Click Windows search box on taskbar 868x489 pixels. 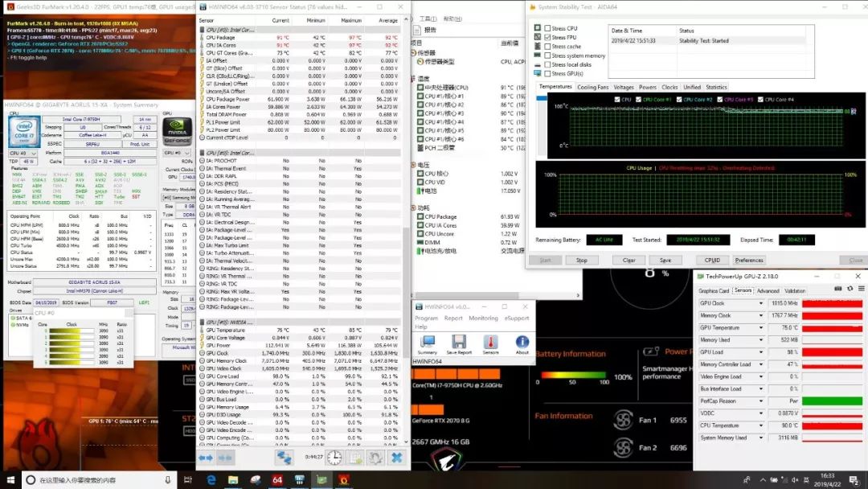tap(100, 479)
